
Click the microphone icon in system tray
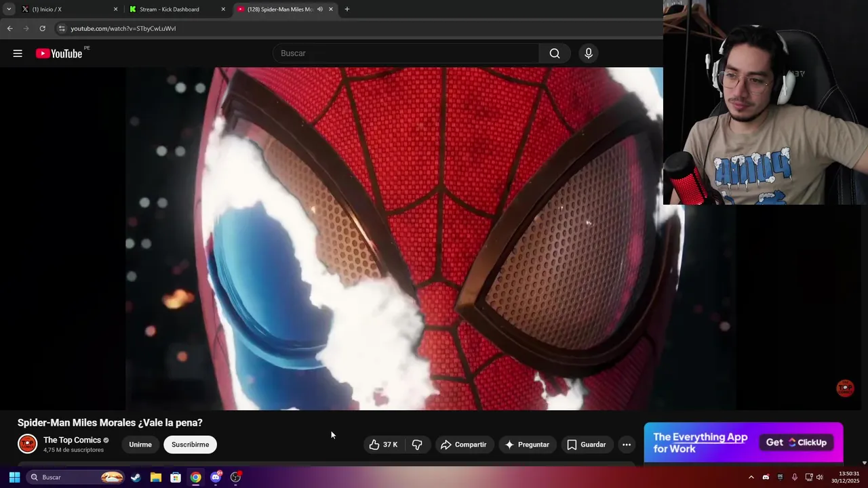pos(794,477)
